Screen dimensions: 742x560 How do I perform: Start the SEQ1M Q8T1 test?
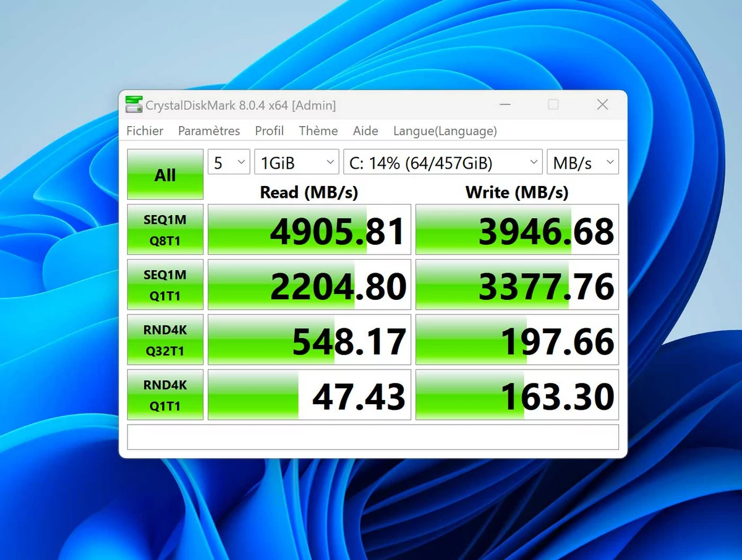pos(165,229)
